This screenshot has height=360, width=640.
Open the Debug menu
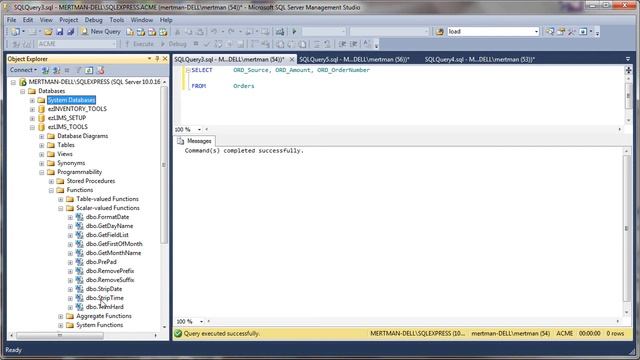[93, 20]
